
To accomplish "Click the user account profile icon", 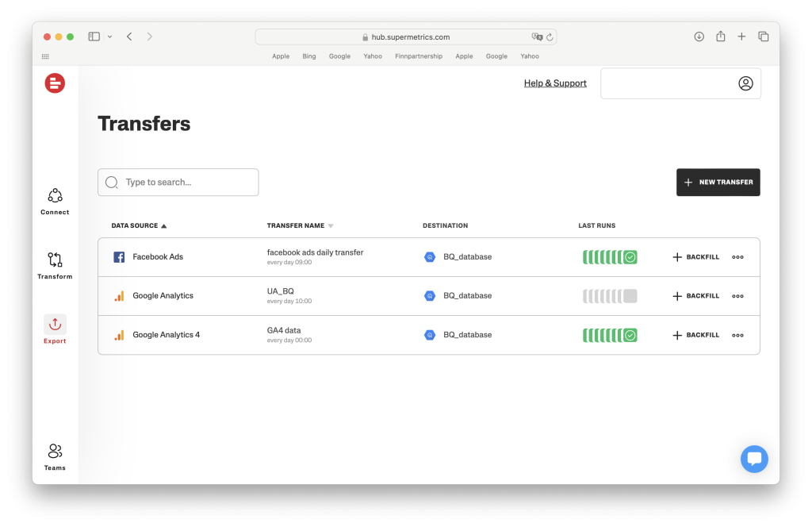I will tap(745, 83).
